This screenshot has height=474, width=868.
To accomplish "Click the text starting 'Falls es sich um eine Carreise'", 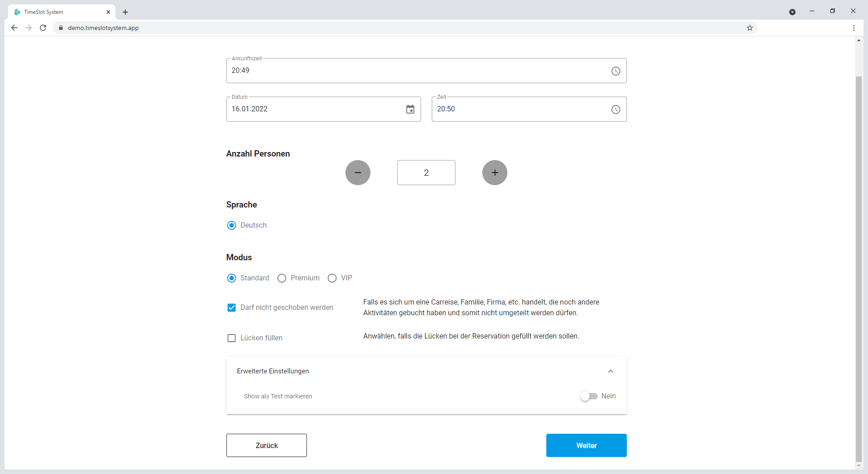I will [x=481, y=308].
